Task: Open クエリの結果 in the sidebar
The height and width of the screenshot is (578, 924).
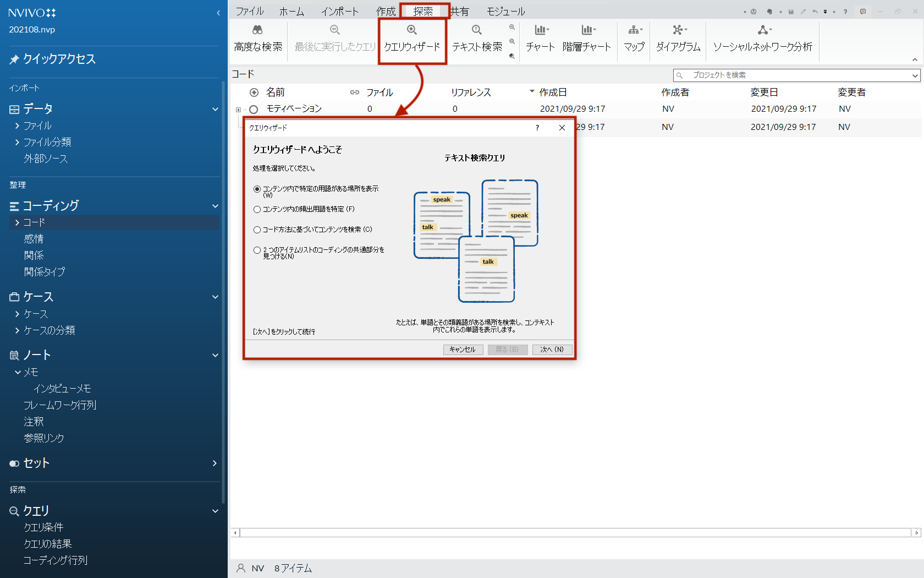Action: [x=48, y=544]
